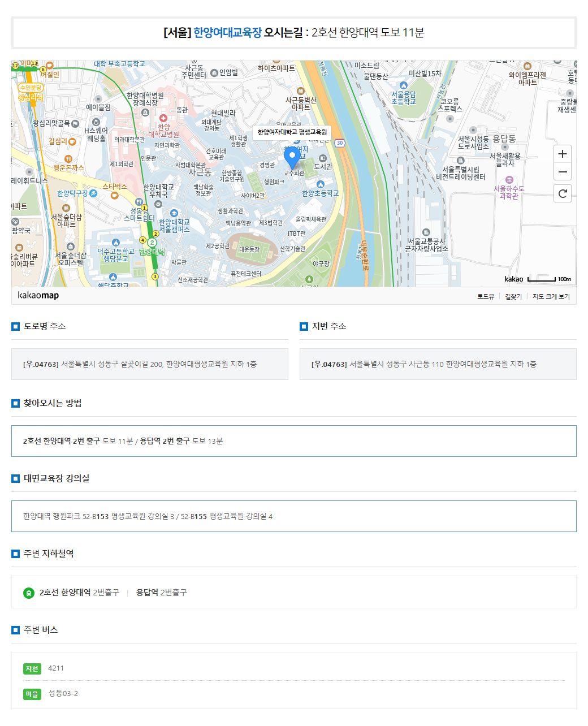Open 지도 크게 보기 larger map link

tap(551, 296)
